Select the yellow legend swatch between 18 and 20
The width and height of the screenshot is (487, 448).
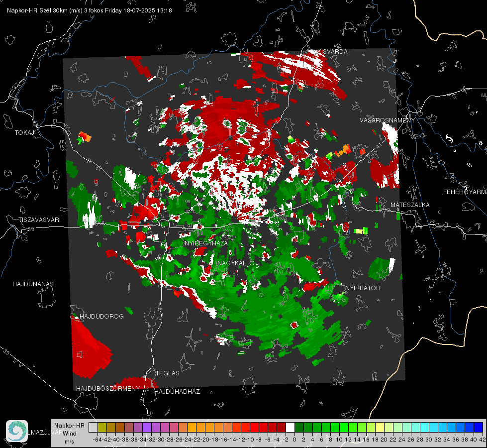(380, 427)
